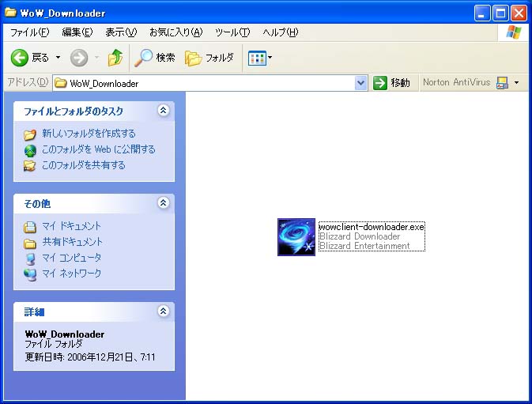Click このフォルダを Web に公開する link
The image size is (532, 404).
[x=98, y=149]
